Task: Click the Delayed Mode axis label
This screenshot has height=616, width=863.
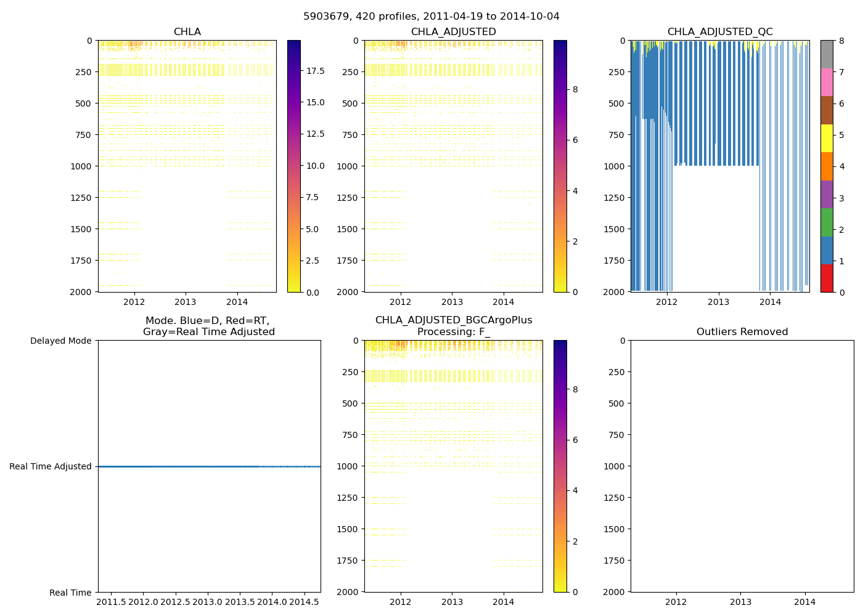Action: click(60, 341)
